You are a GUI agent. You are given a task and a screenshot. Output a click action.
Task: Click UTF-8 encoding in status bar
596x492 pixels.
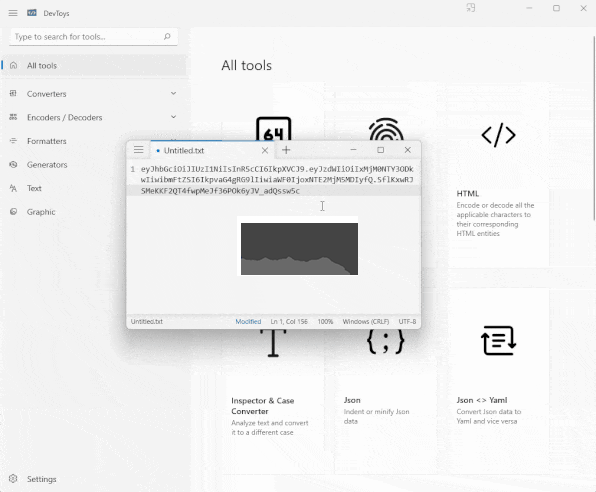coord(407,321)
